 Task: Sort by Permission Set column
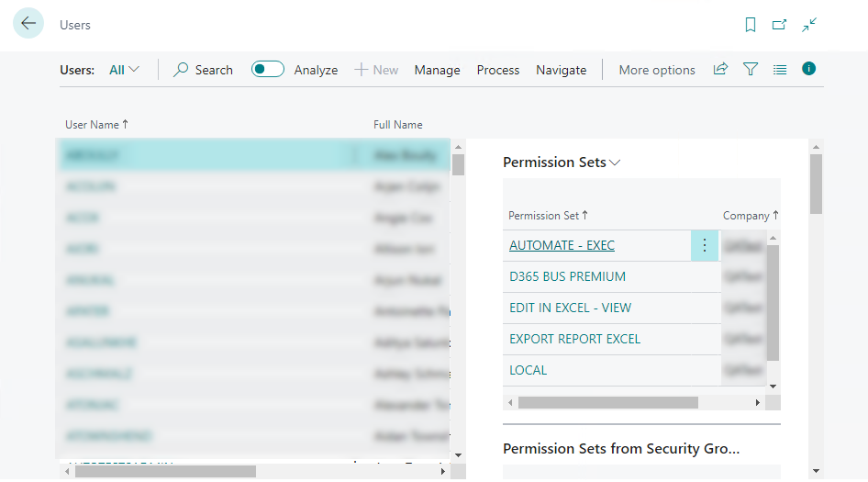click(548, 216)
